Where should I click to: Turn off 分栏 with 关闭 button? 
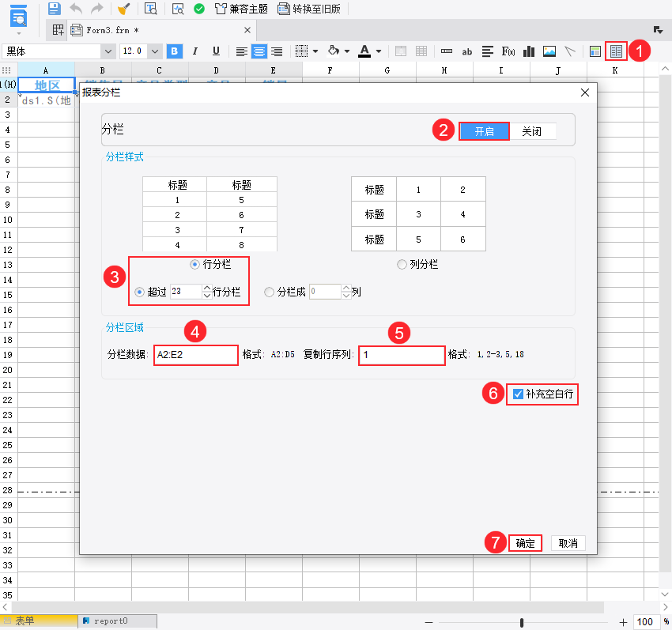click(x=532, y=131)
